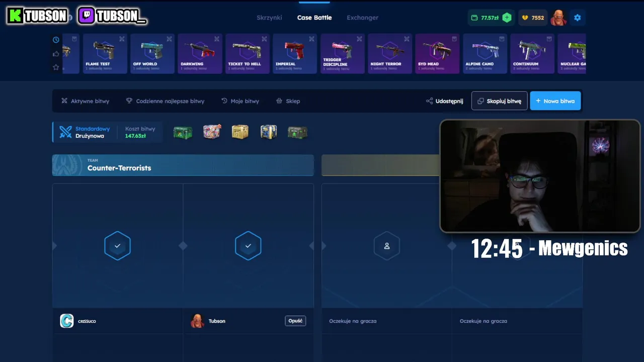Click the Koszt bitwy 147.63zł value

135,136
